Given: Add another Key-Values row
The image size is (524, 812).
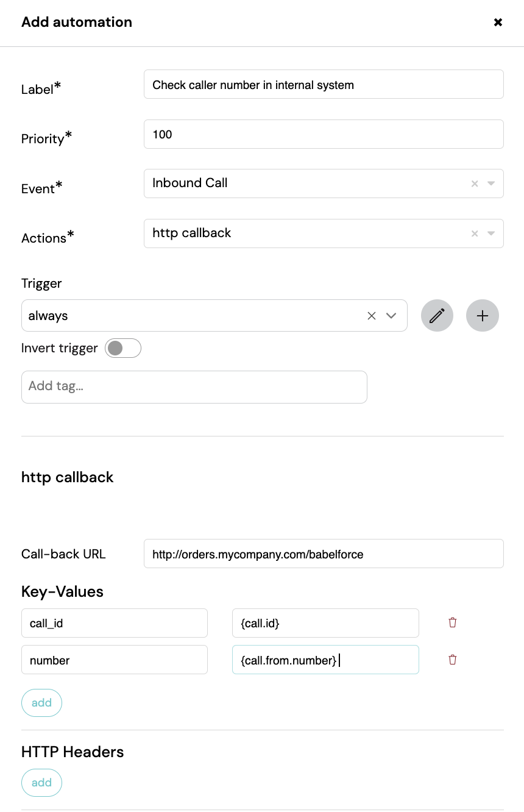Looking at the screenshot, I should 41,703.
